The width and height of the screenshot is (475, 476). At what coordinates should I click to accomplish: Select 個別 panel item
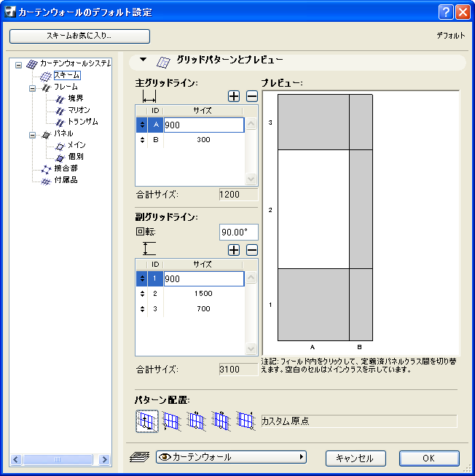pos(76,157)
